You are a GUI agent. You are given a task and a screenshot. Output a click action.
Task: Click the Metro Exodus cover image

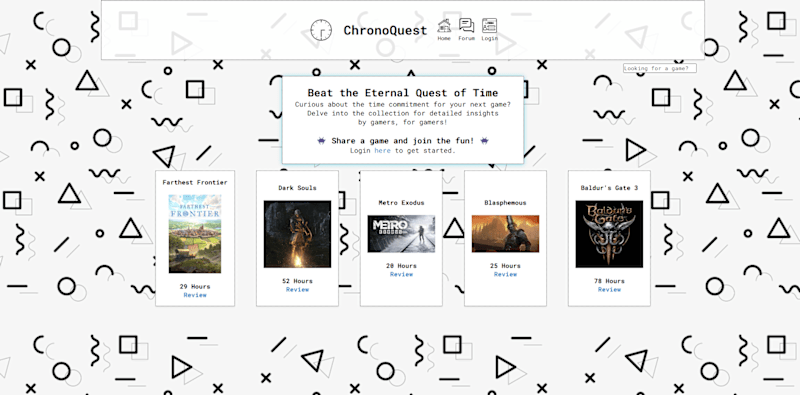[401, 234]
